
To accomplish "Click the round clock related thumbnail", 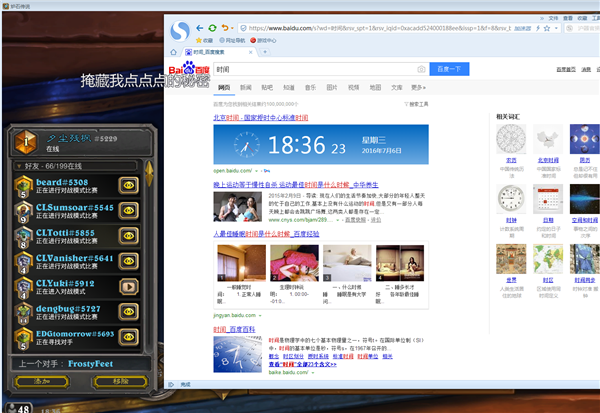I will point(511,199).
